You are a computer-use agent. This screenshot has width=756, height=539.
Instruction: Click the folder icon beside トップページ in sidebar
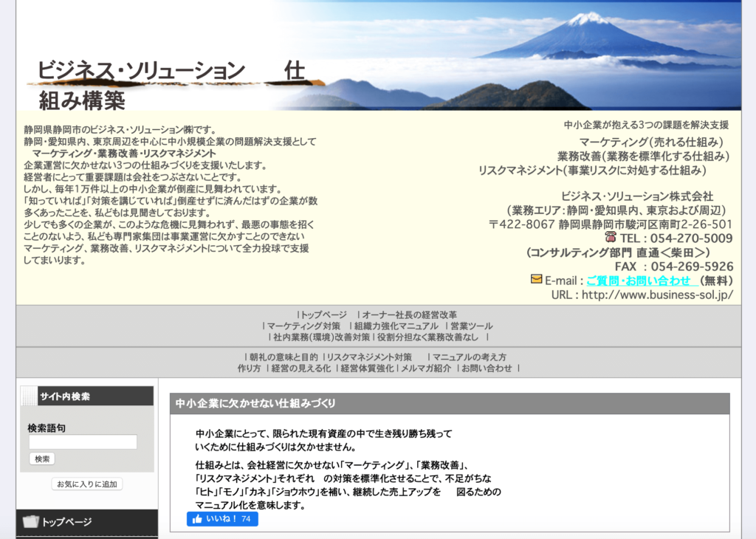pyautogui.click(x=30, y=521)
